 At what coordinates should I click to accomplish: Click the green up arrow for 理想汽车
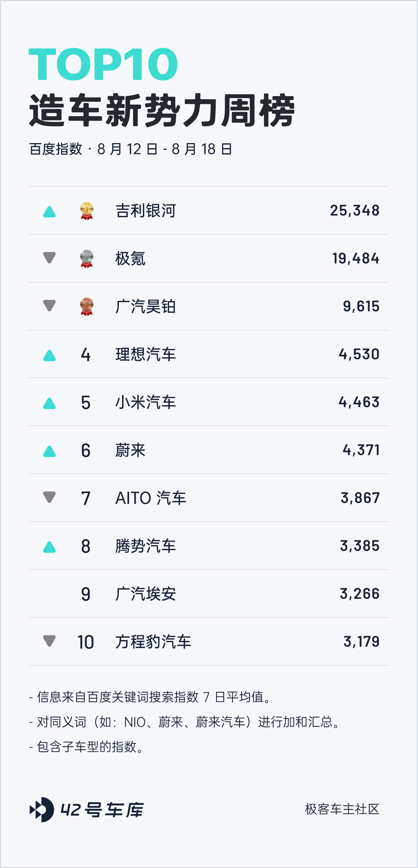(x=49, y=355)
